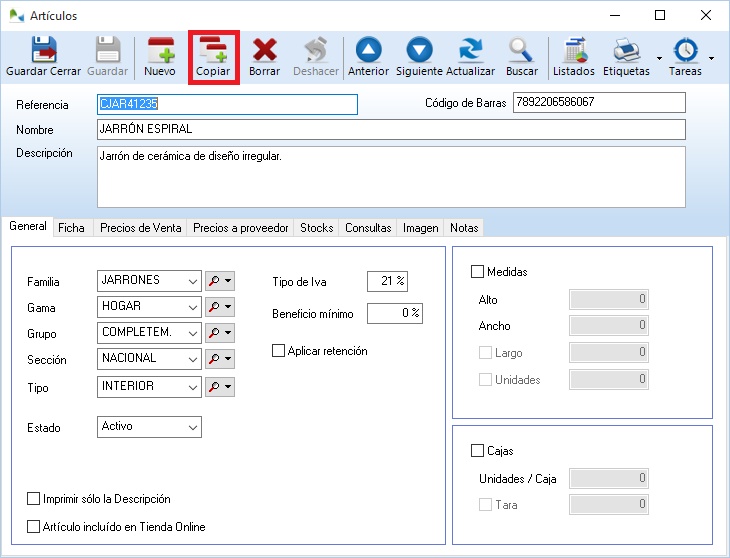Check the Aplicar retención option
The image size is (730, 558).
[x=279, y=351]
